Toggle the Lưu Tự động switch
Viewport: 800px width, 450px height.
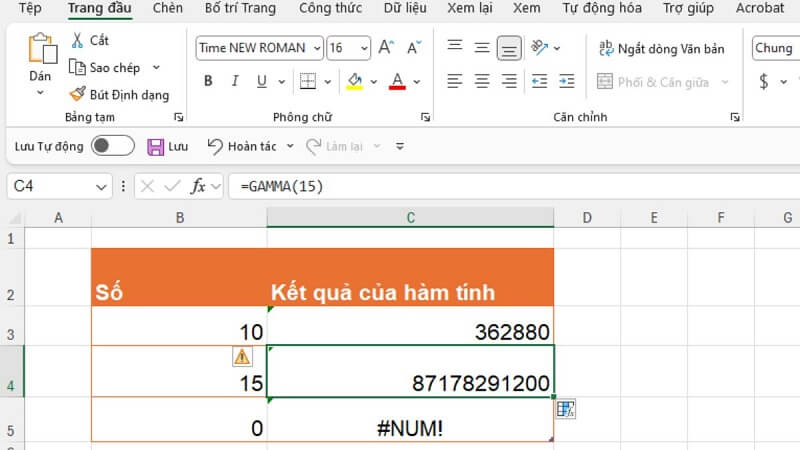click(113, 146)
